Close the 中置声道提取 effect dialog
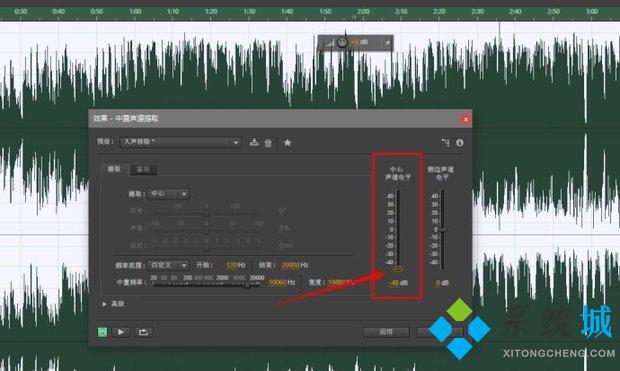The image size is (620, 371). click(x=466, y=119)
